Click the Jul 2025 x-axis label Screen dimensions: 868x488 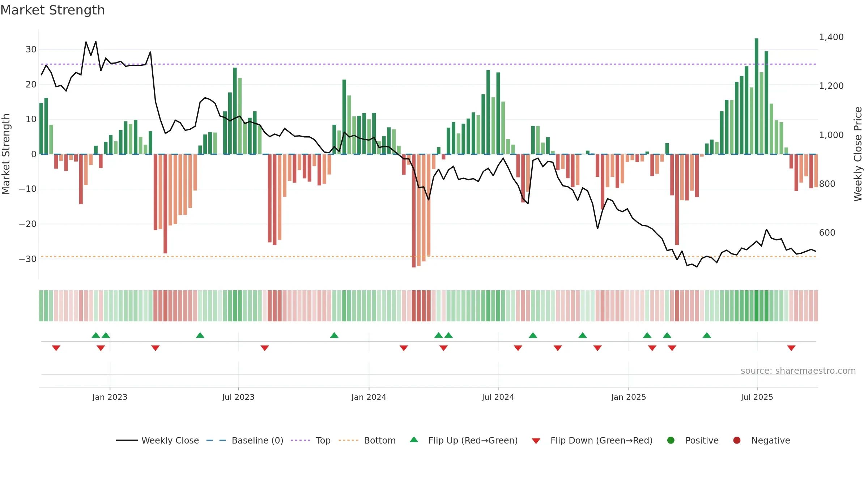(757, 397)
